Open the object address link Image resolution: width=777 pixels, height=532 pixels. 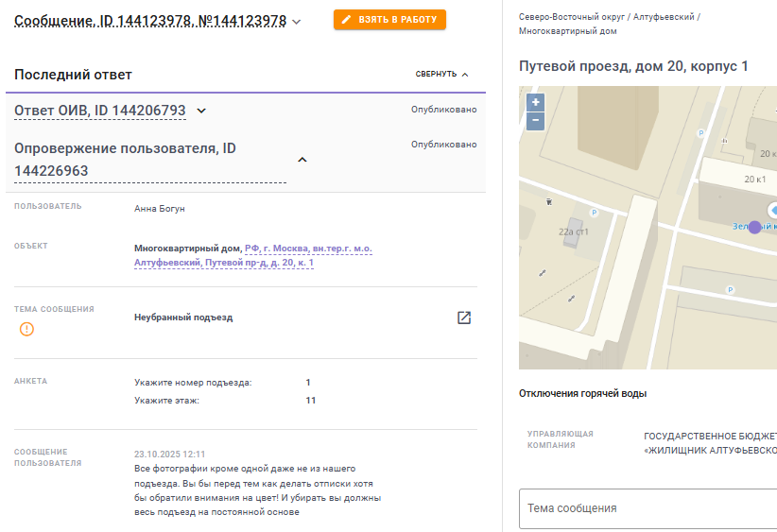click(x=252, y=256)
